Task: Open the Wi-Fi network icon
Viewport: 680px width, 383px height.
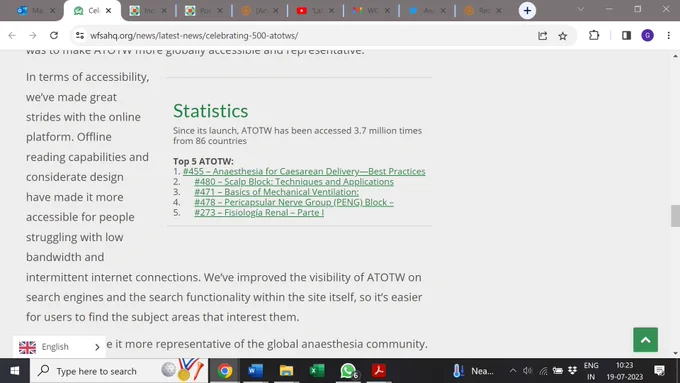Action: click(x=543, y=371)
